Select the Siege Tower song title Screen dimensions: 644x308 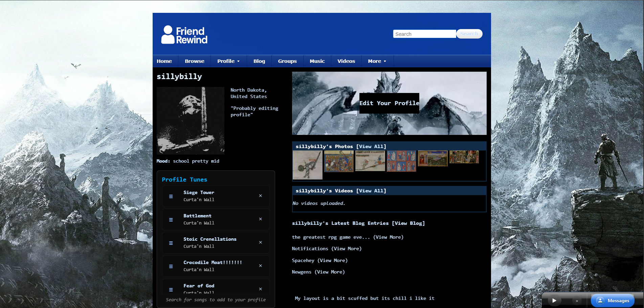pyautogui.click(x=199, y=192)
